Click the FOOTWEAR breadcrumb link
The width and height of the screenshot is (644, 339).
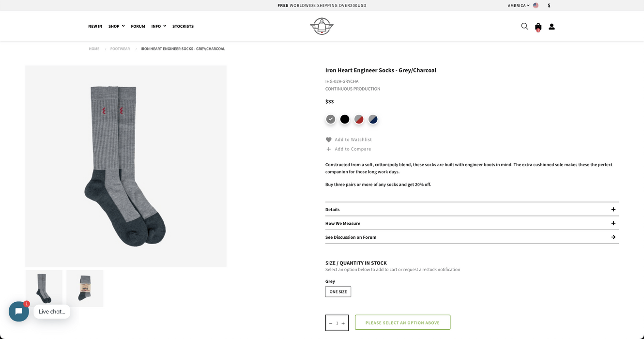pos(120,48)
